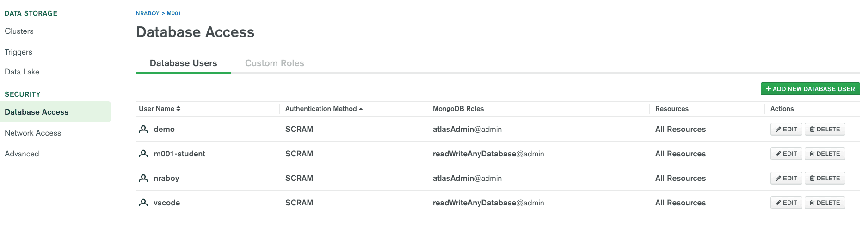Delete the vscode database user
Image resolution: width=868 pixels, height=229 pixels.
[825, 203]
